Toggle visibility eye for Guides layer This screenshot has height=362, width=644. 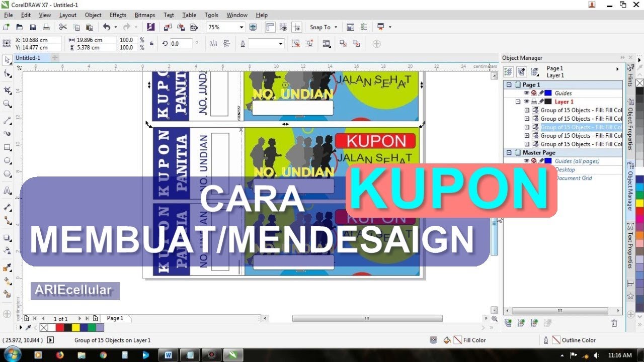[526, 93]
